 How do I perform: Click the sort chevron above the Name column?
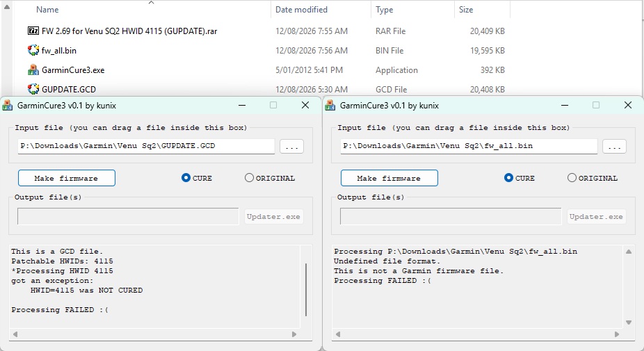coord(151,3)
